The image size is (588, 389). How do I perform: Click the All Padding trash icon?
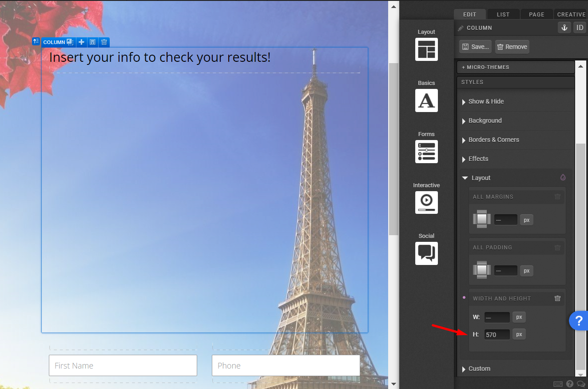point(557,247)
